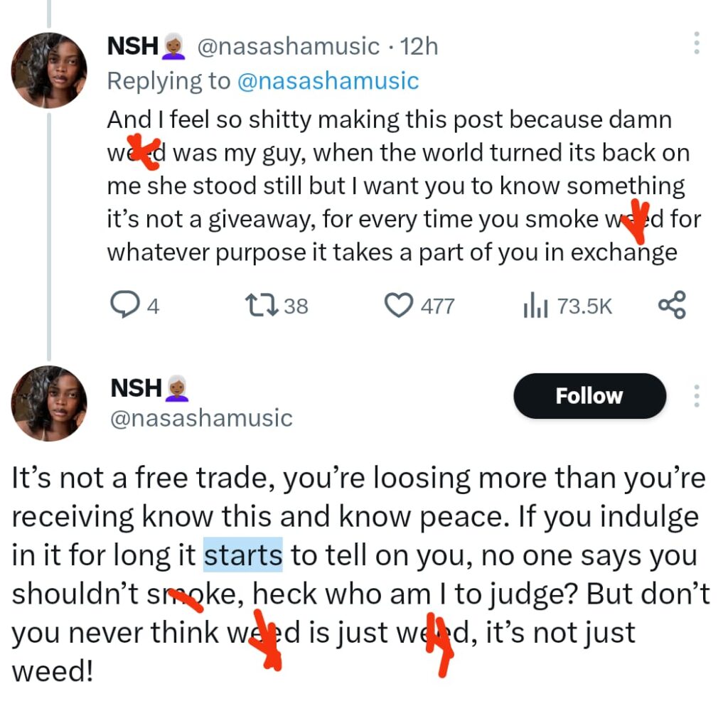This screenshot has width=728, height=716.
Task: Open @nasashamusic link after 'Replying to'
Action: pos(327,81)
